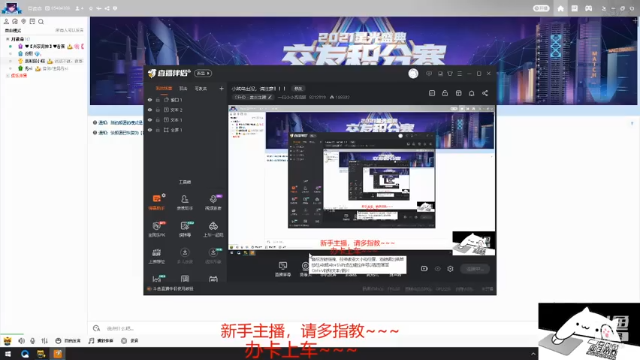The image size is (640, 360).
Task: Click the eye icon beside the record icon
Action: 438,269
